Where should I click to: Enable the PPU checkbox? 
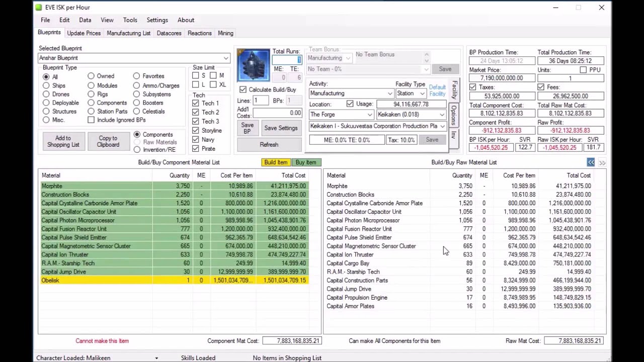coord(583,70)
